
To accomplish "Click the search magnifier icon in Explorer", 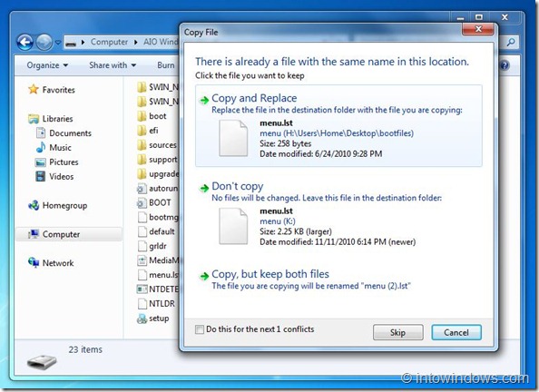I will click(511, 43).
